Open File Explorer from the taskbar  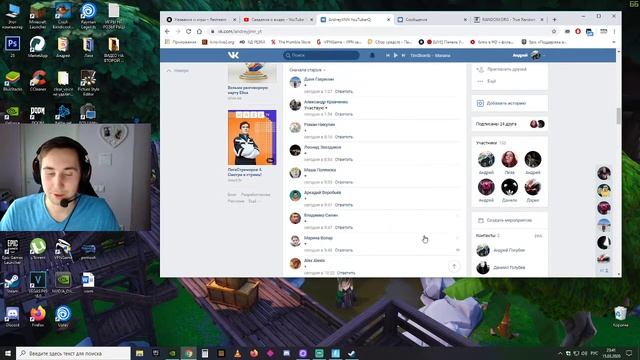coord(140,353)
